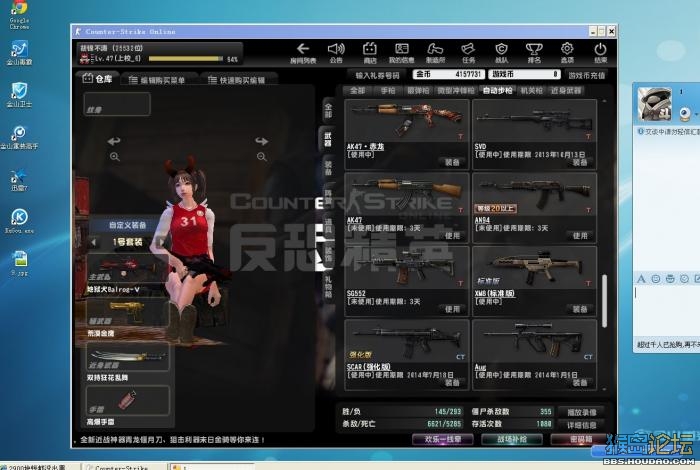Switch to the 快速购买编辑 tab
This screenshot has height=470, width=700.
[x=237, y=80]
